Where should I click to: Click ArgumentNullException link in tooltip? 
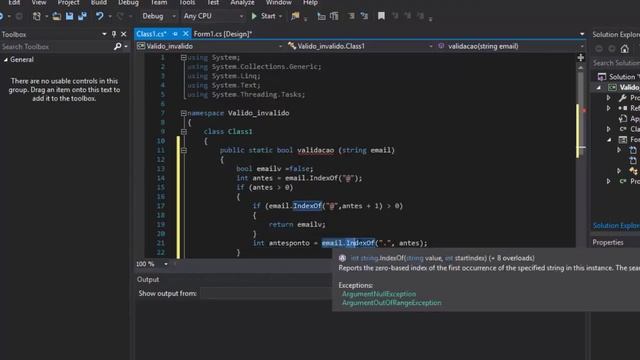379,294
